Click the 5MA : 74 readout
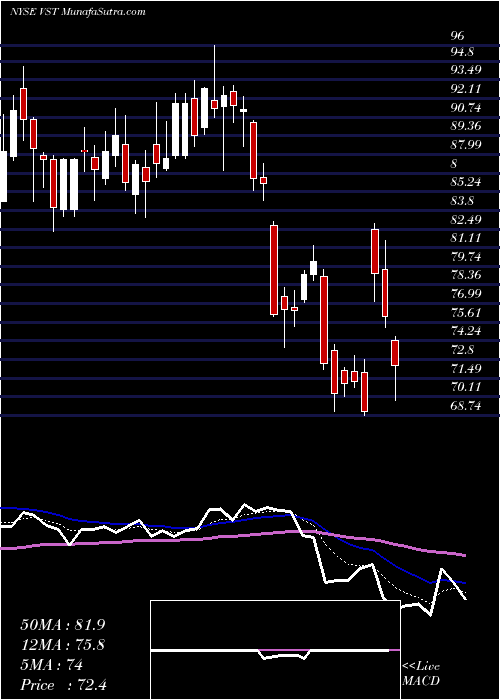The height and width of the screenshot is (700, 500). tap(52, 665)
